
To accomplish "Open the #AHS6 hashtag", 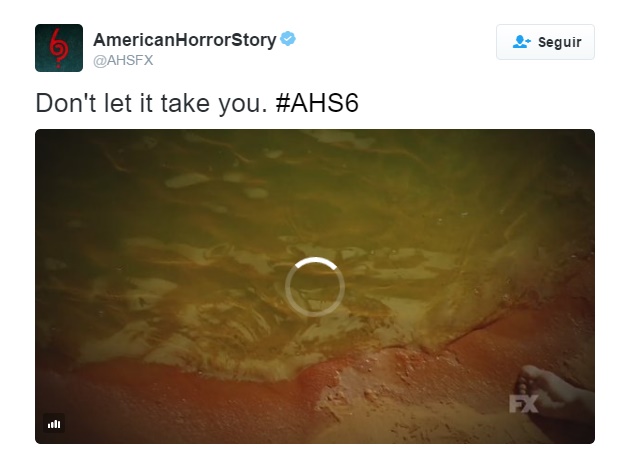I will point(317,103).
